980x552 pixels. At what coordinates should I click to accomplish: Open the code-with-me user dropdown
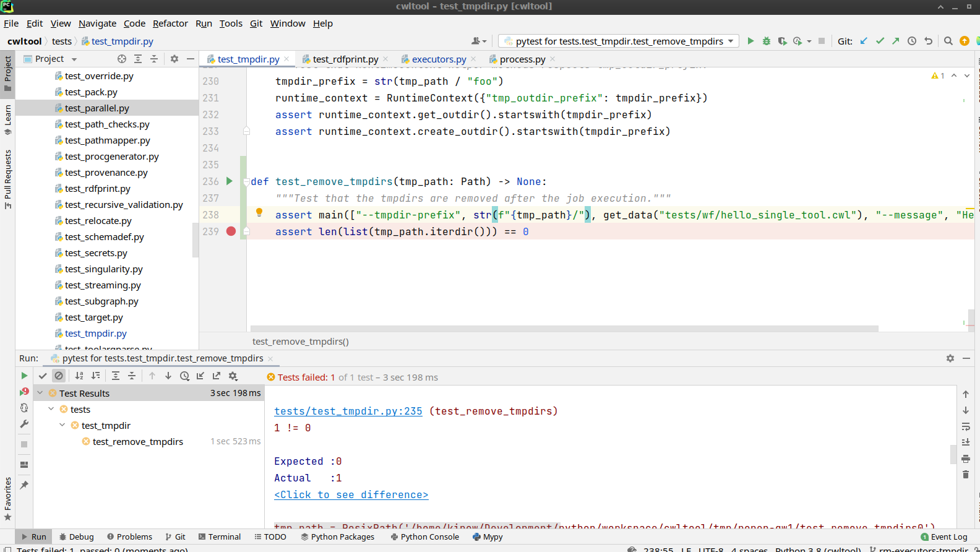click(x=479, y=41)
